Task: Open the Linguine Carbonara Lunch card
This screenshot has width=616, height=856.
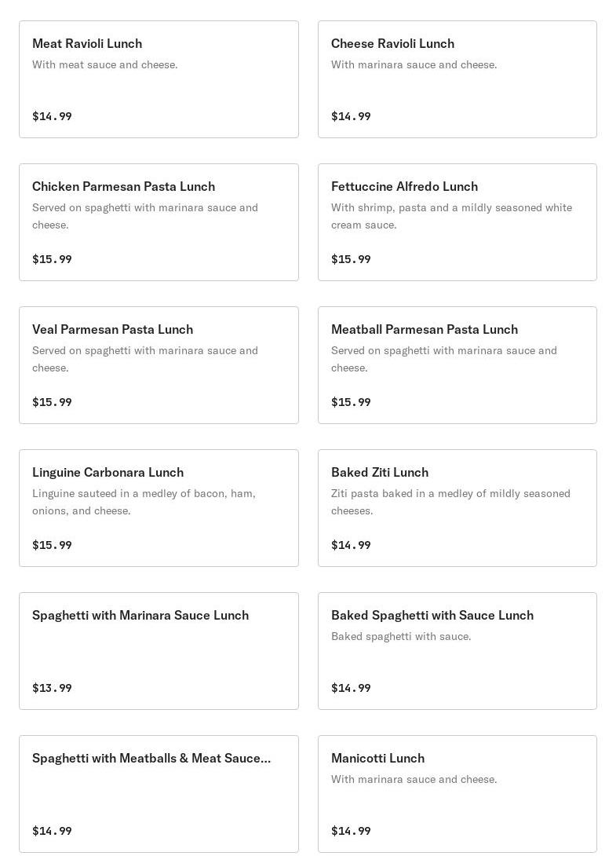Action: pos(159,508)
